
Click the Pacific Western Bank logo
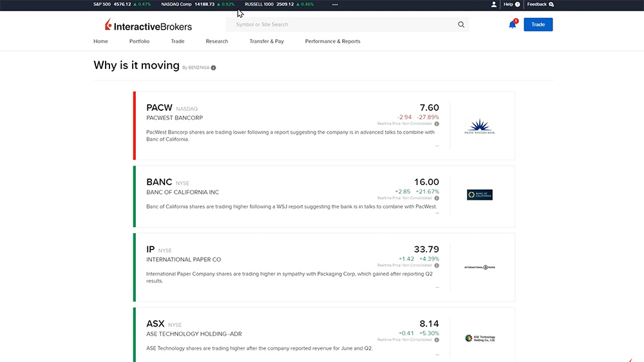pyautogui.click(x=480, y=126)
